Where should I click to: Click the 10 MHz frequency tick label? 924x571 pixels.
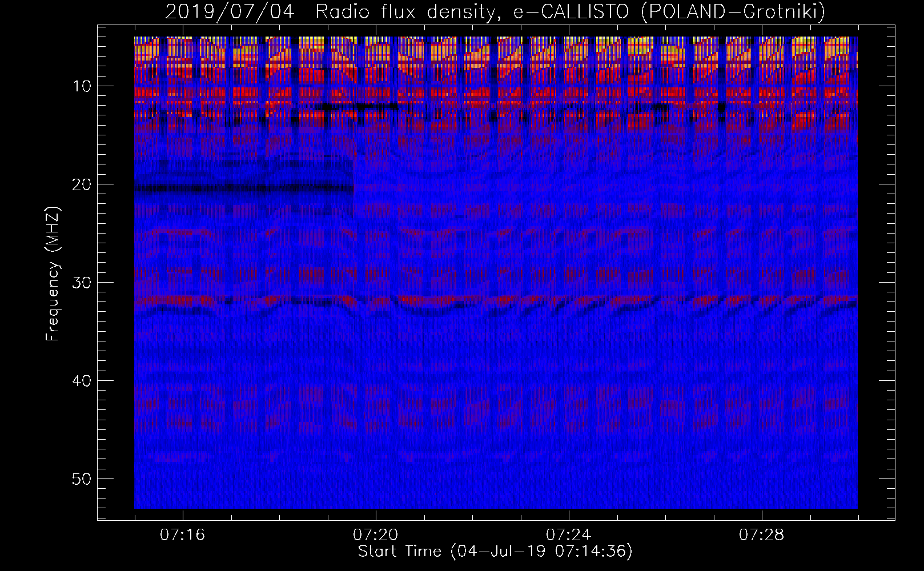pos(82,86)
